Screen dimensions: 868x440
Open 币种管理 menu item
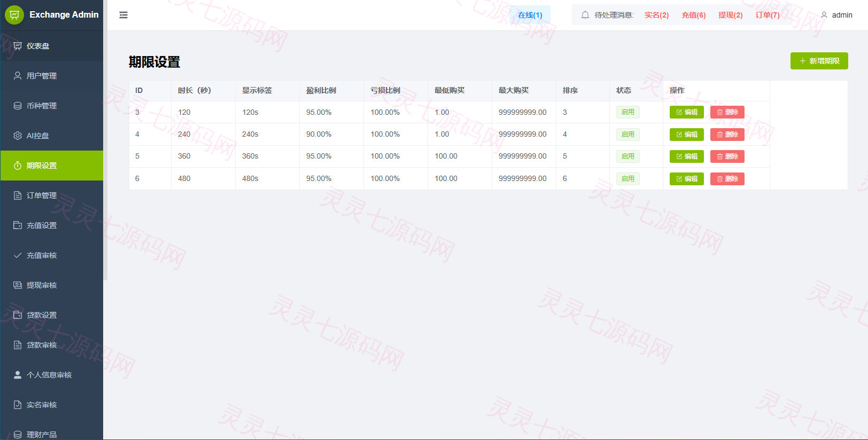pos(52,106)
